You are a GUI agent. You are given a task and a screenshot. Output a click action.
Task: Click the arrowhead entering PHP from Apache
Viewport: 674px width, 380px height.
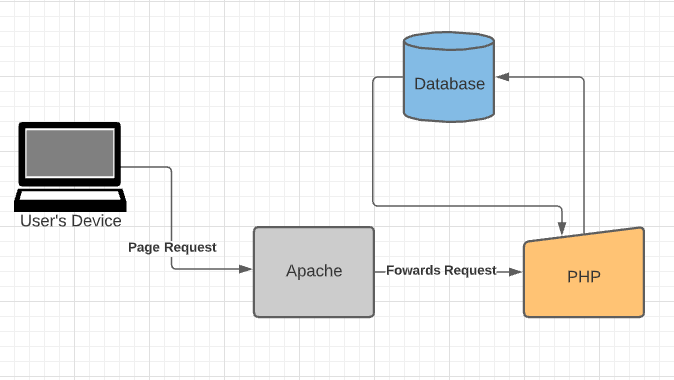(x=515, y=272)
